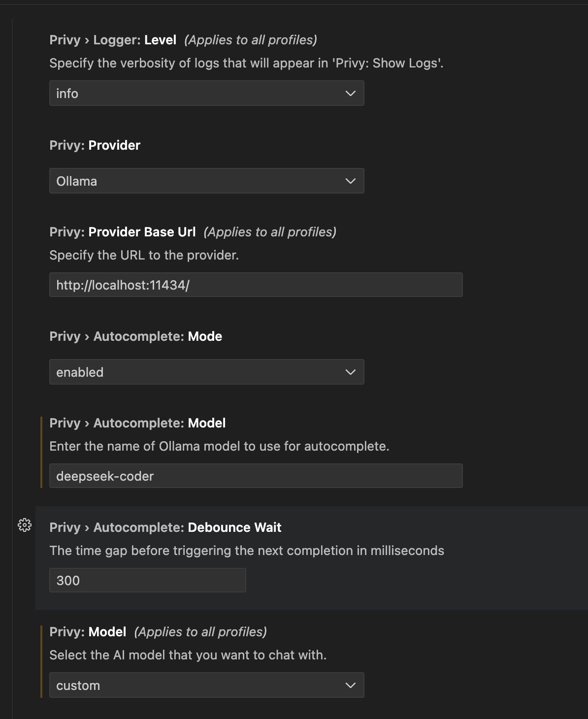Screen dimensions: 588x719
Task: Click the Autocomplete Debounce Wait setting title
Action: click(165, 527)
